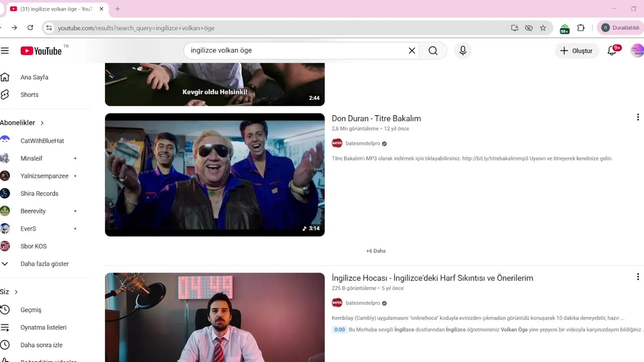
Task: Open the account avatar menu
Action: tap(637, 51)
